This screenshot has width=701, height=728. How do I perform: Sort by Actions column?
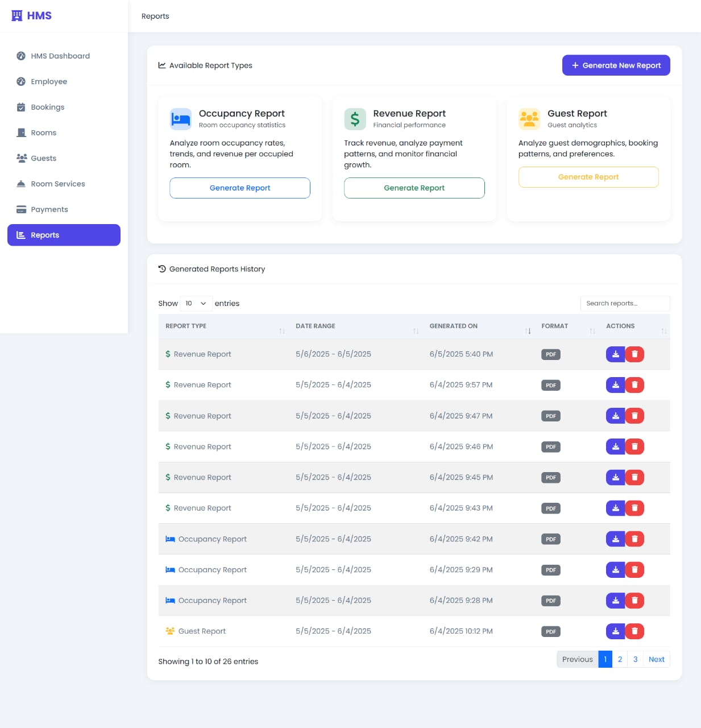coord(634,326)
